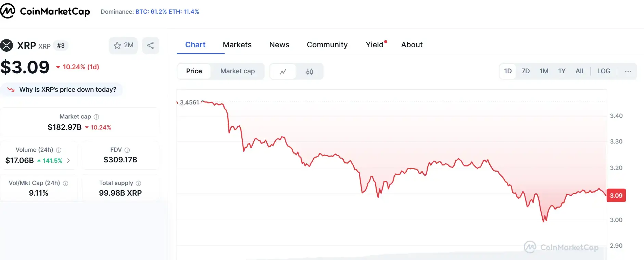
Task: Open the three-dots chart options menu
Action: 628,71
